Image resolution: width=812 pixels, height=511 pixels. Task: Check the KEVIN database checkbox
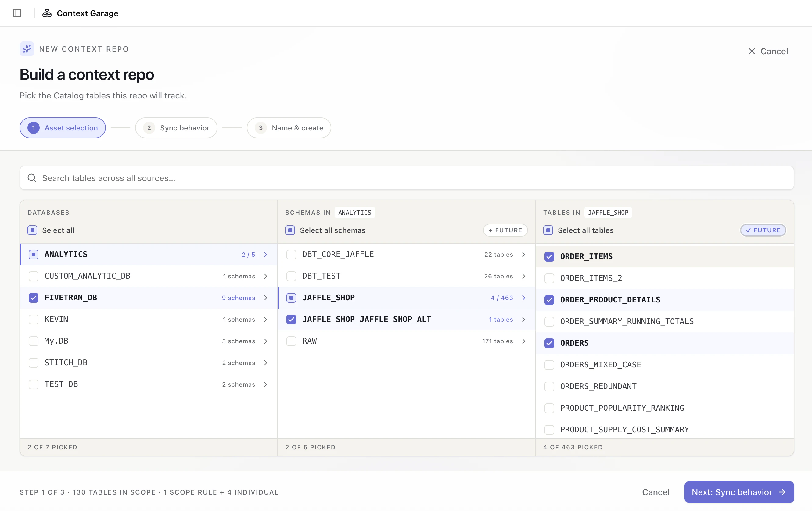pos(33,319)
